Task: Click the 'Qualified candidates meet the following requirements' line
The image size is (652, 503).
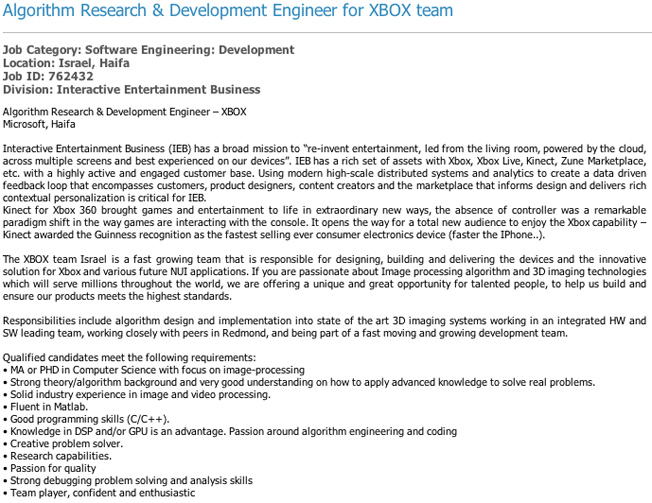Action: pyautogui.click(x=129, y=358)
